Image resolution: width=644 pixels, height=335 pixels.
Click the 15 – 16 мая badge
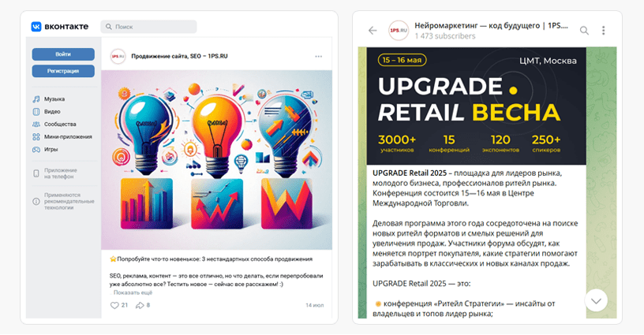[402, 60]
